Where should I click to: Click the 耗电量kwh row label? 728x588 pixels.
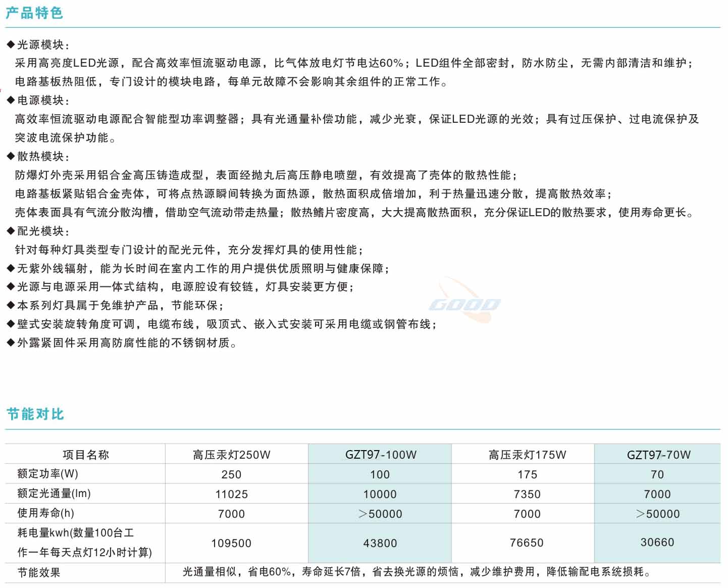click(85, 543)
